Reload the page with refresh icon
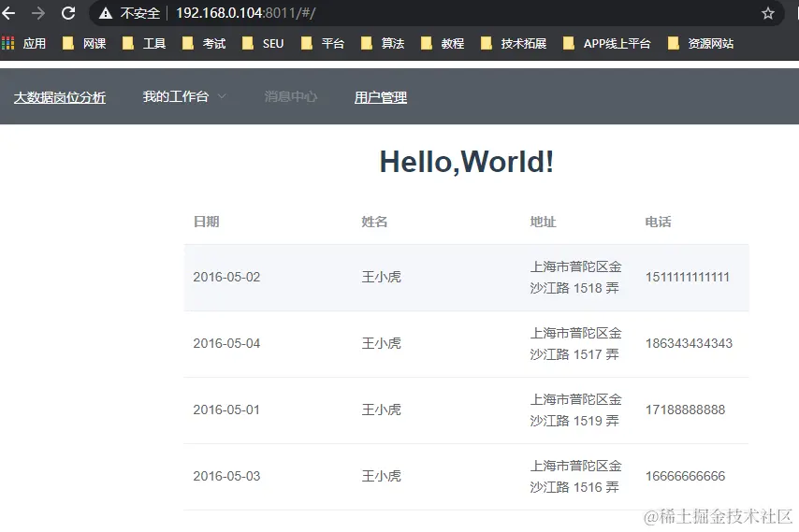799x532 pixels. [68, 13]
